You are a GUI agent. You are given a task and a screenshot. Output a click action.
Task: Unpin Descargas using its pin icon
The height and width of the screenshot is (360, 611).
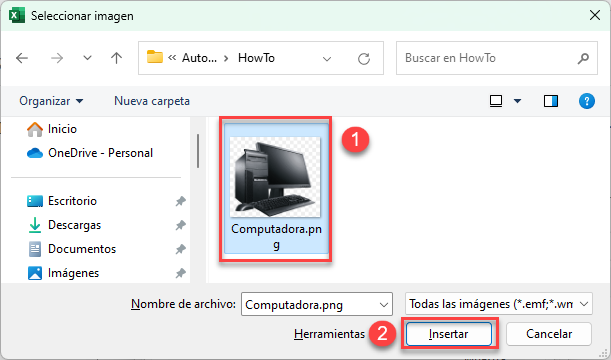coord(180,225)
